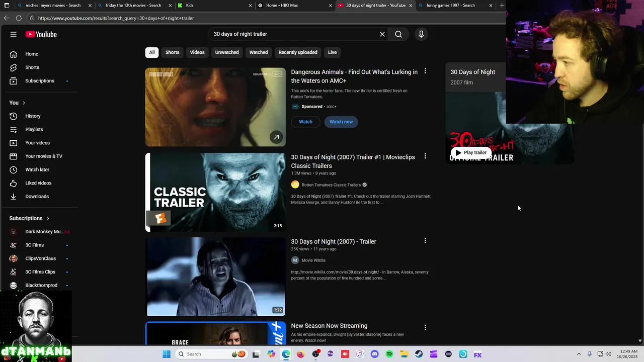Open the YouTube guide hamburger menu
The image size is (644, 362).
[x=13, y=34]
